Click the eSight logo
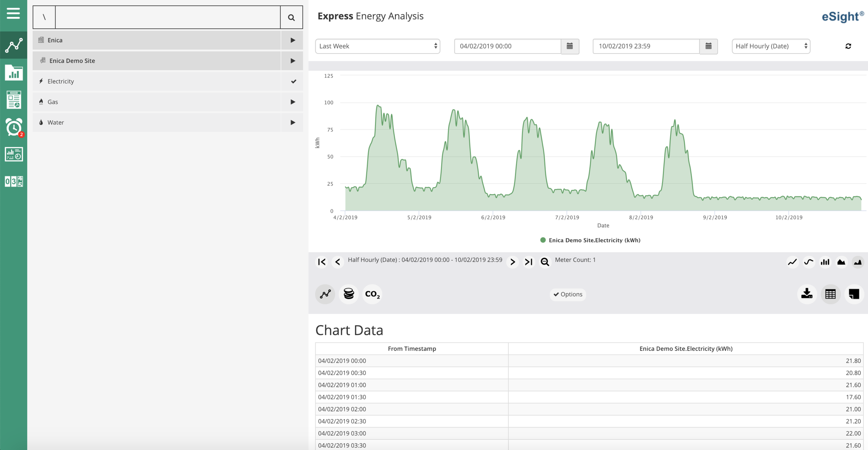The image size is (868, 450). (x=843, y=16)
